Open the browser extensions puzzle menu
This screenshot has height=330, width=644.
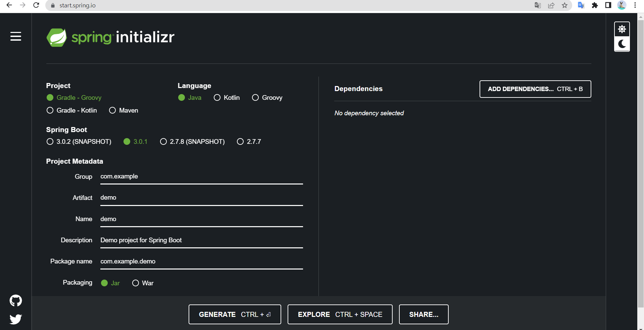click(595, 5)
